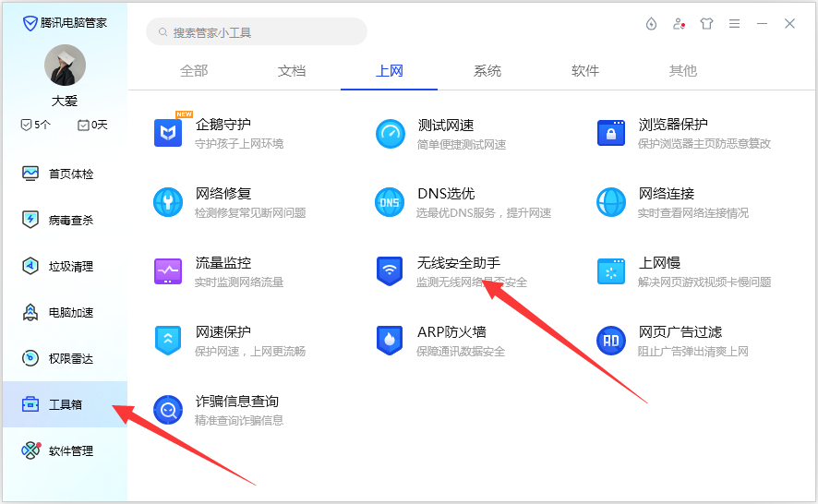Screen dimensions: 818x504
Task: Open 首页体检 from the sidebar
Action: click(x=66, y=174)
